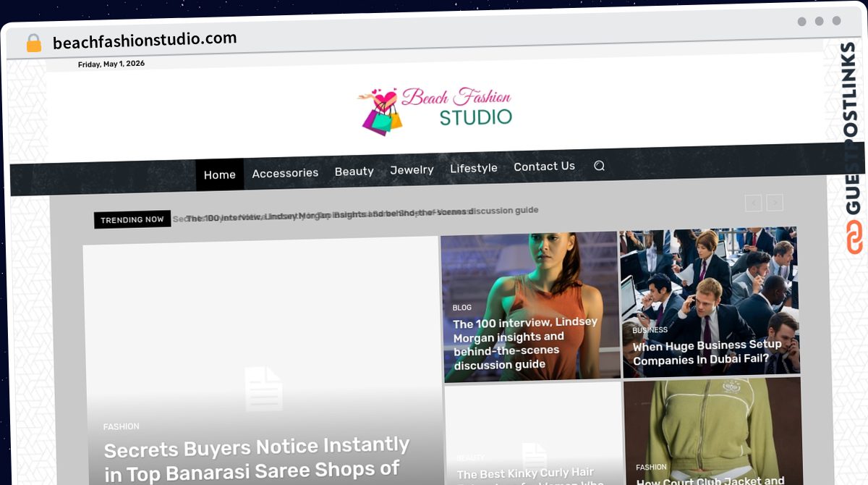
Task: Click the Blog category tag
Action: coord(461,308)
